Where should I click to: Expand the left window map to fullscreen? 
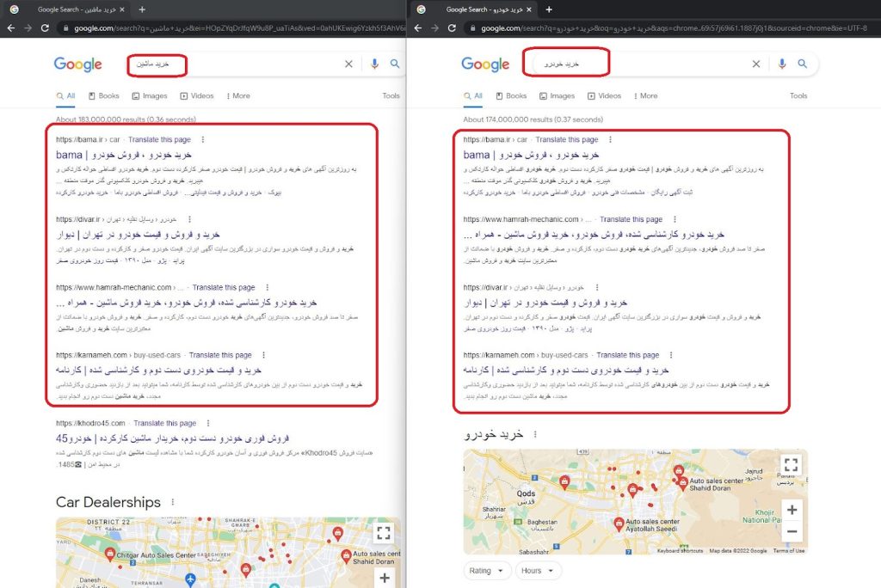click(384, 533)
